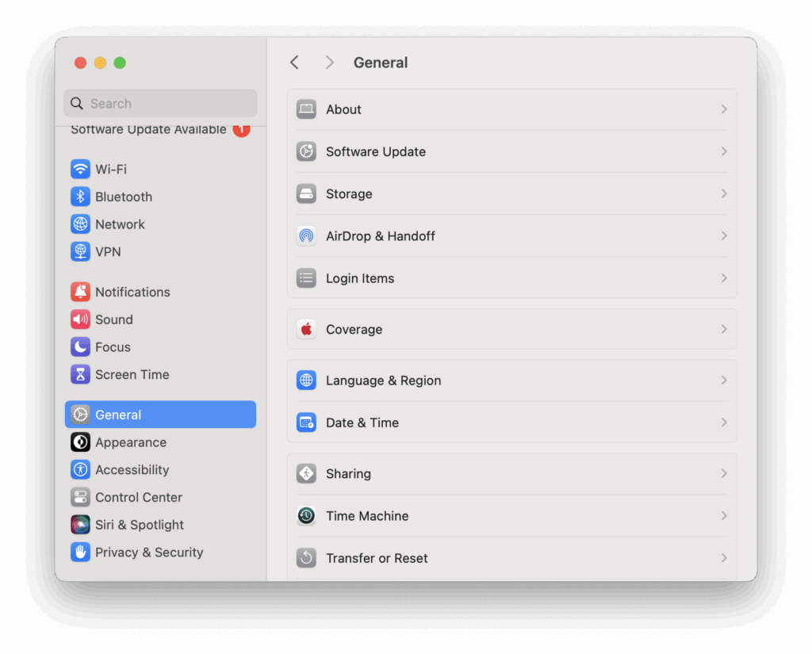Open the Sharing settings chevron
The height and width of the screenshot is (654, 812).
pyautogui.click(x=722, y=473)
